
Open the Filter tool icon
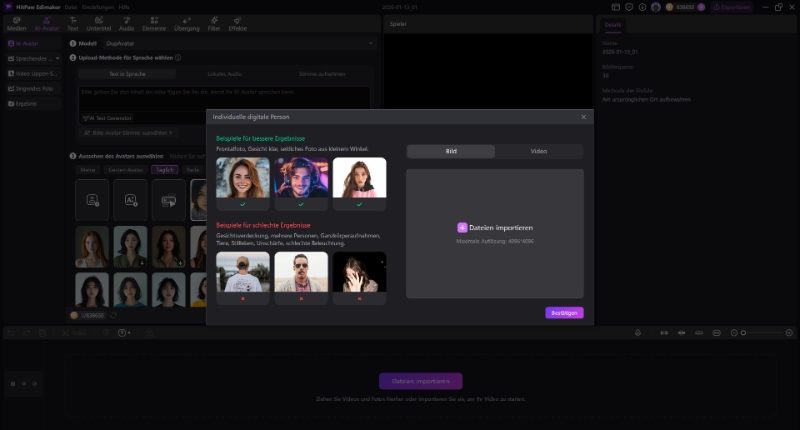click(214, 23)
